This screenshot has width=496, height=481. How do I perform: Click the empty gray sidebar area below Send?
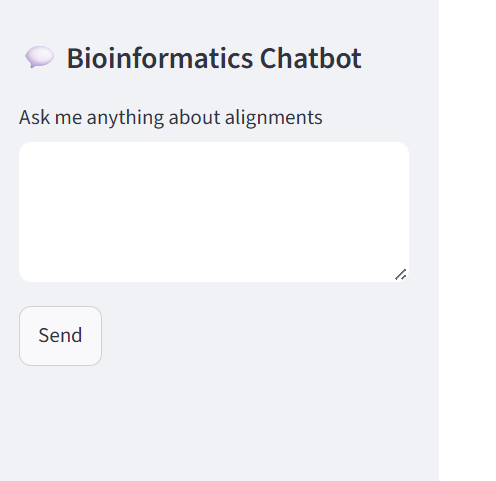pos(219,423)
